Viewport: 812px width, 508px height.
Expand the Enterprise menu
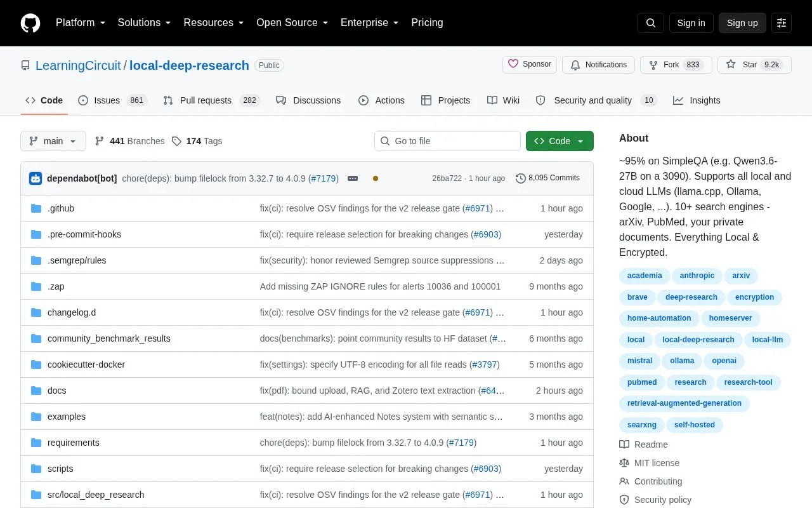tap(370, 23)
